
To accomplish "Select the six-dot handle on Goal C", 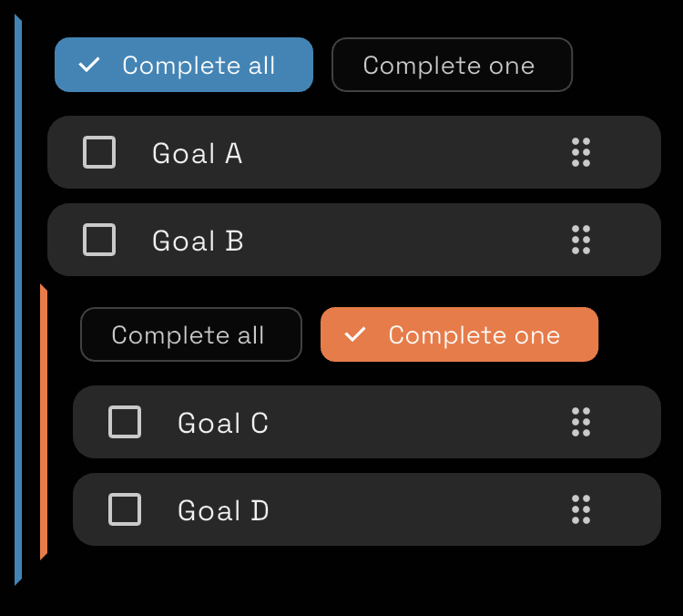I will point(581,422).
